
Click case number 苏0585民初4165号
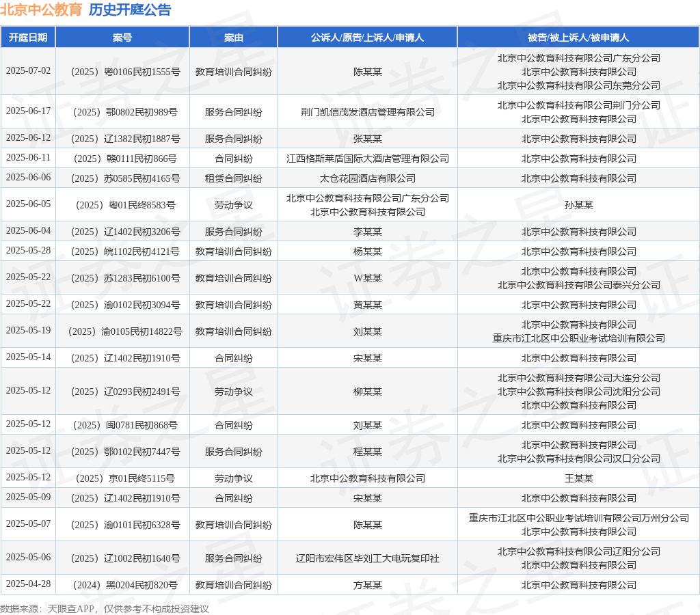click(x=126, y=178)
